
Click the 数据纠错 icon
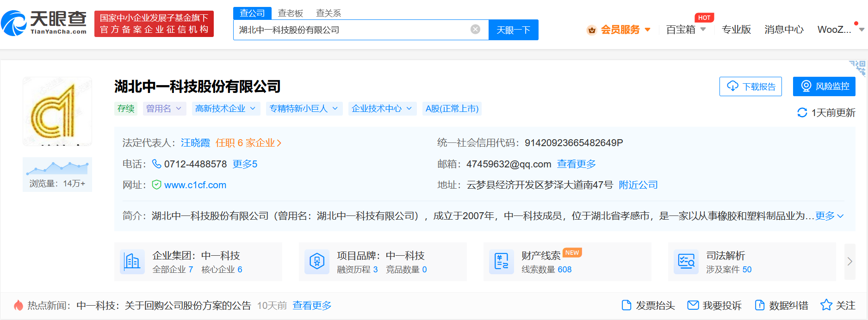pos(760,305)
